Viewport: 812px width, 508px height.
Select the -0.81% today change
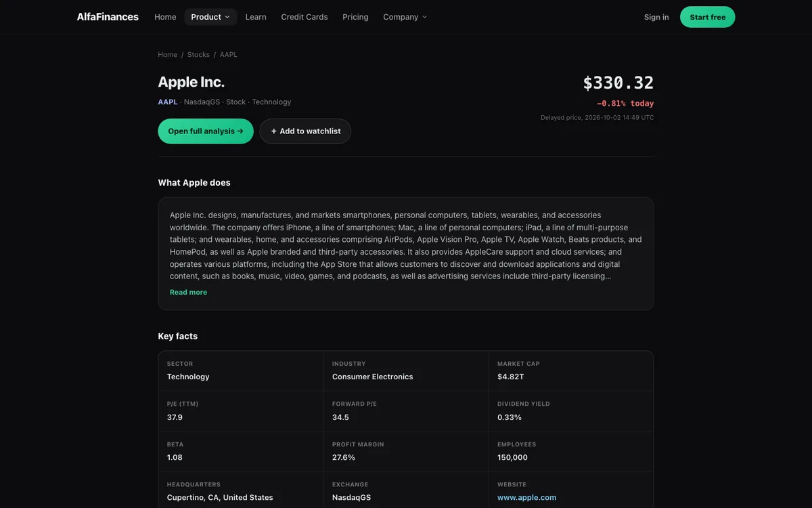point(625,104)
